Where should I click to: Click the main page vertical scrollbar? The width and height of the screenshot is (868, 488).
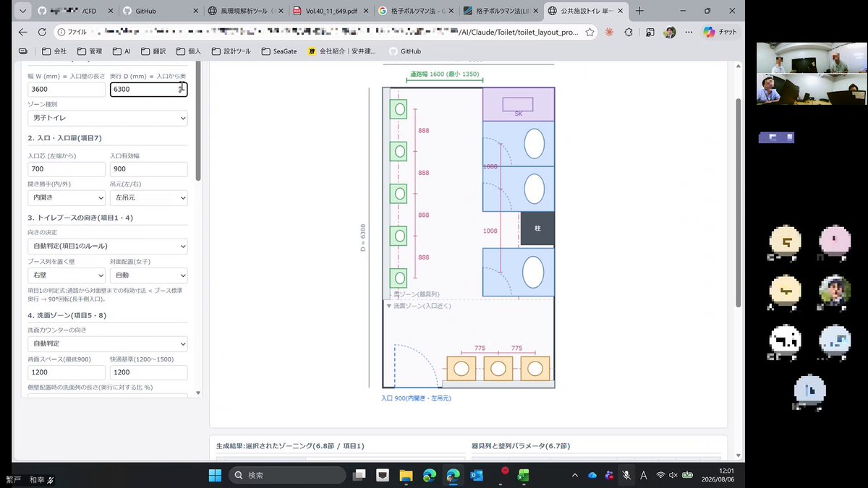[738, 202]
